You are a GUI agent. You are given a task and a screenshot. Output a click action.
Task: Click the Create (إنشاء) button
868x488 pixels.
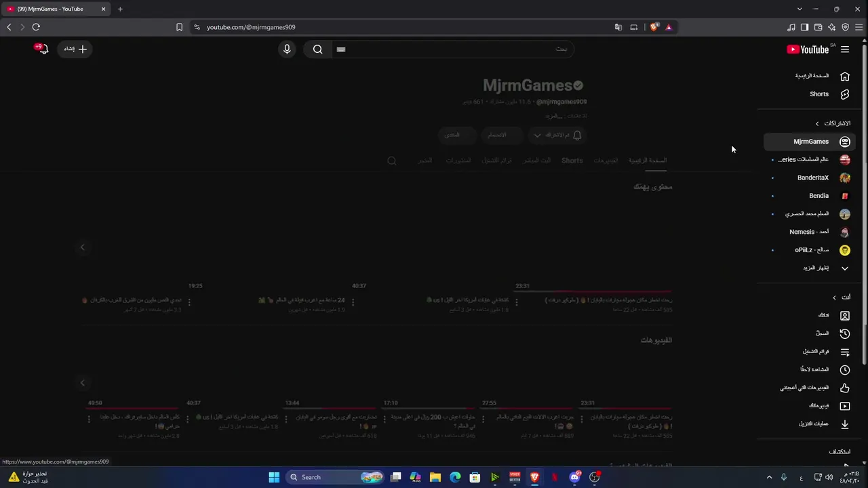tap(75, 49)
